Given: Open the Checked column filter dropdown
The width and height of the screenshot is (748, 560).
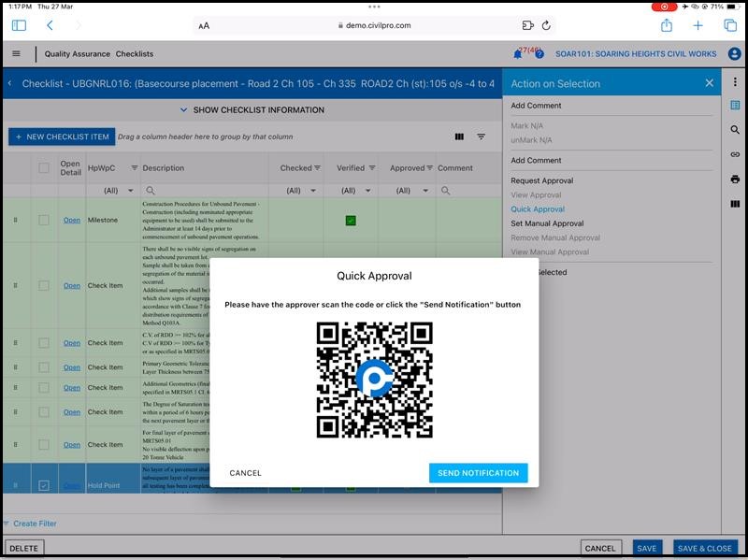Looking at the screenshot, I should coord(303,190).
